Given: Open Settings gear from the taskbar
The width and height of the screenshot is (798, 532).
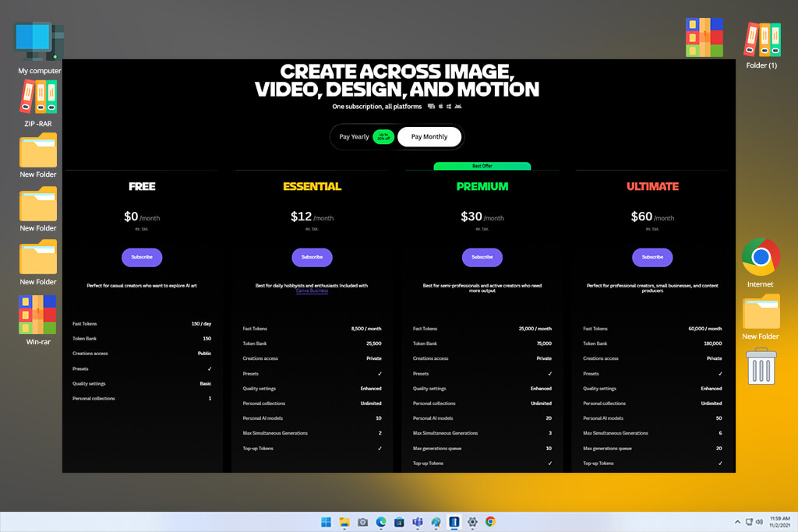Looking at the screenshot, I should tap(472, 522).
